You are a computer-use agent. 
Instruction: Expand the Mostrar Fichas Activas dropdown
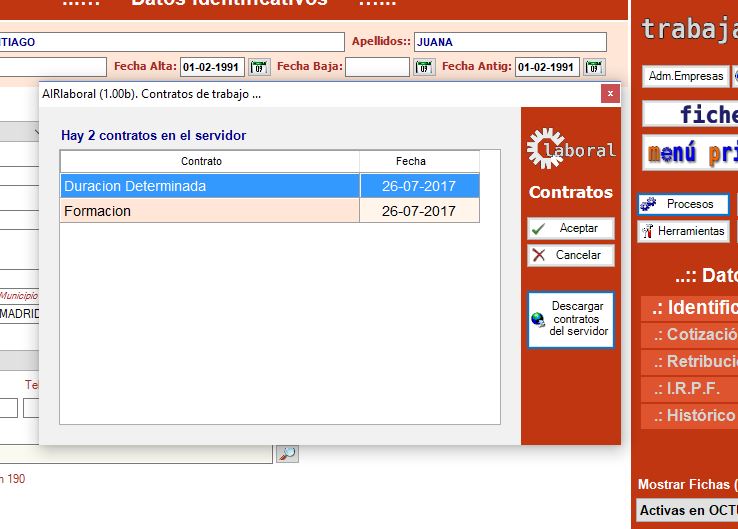click(x=687, y=511)
